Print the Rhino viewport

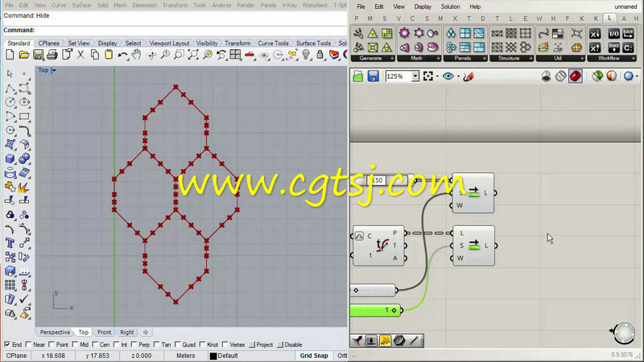pos(52,55)
